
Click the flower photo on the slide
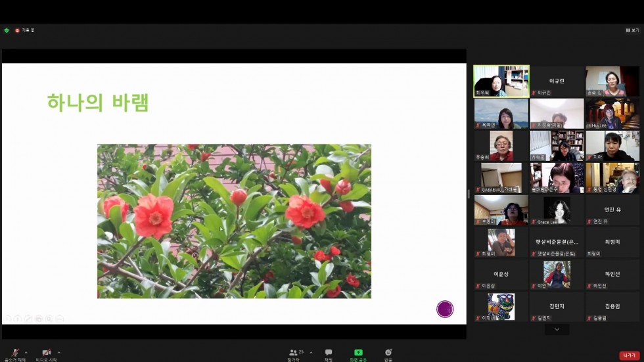(234, 221)
